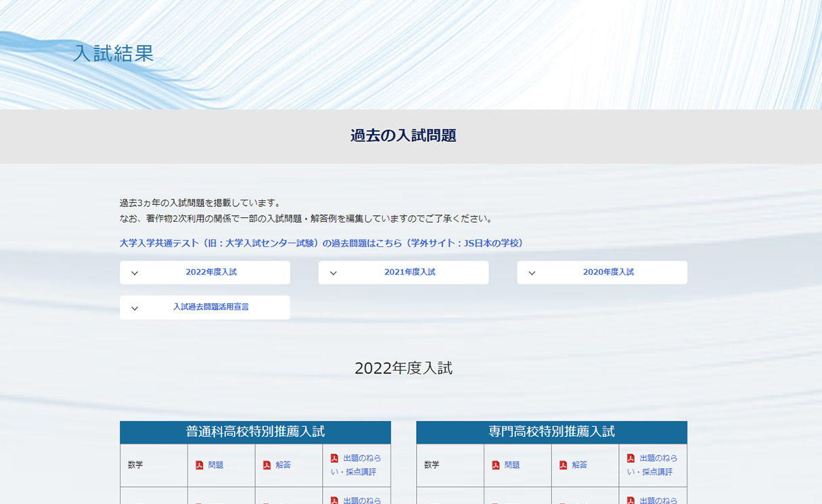Open 解答 text link in 専門高校特別推薦入試 table
Viewport: 822px width, 504px height.
[580, 465]
